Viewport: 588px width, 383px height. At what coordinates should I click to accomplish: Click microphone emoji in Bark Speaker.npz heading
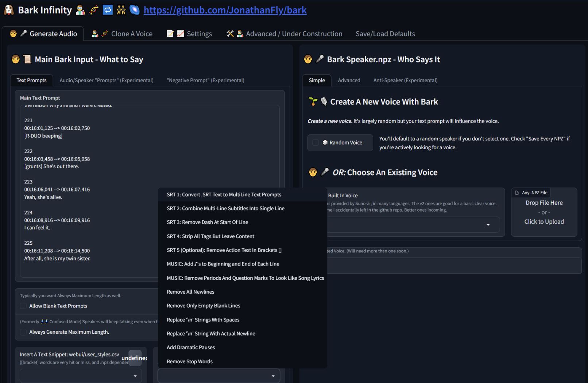point(320,59)
